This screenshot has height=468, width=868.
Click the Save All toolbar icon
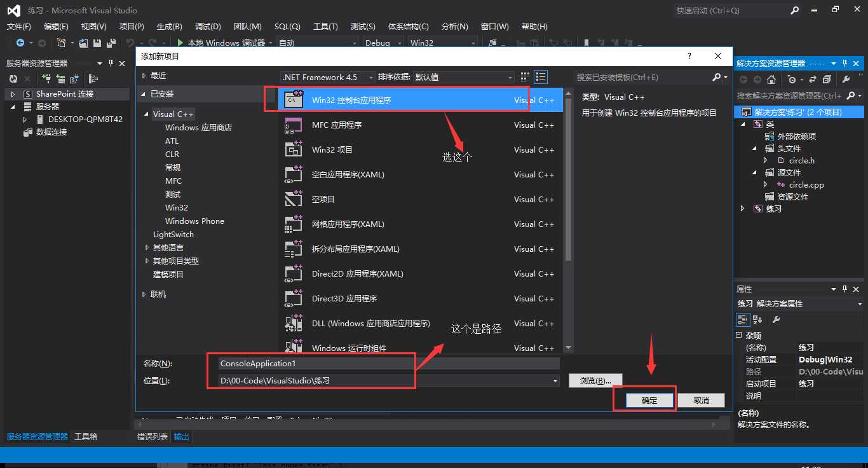(x=111, y=43)
